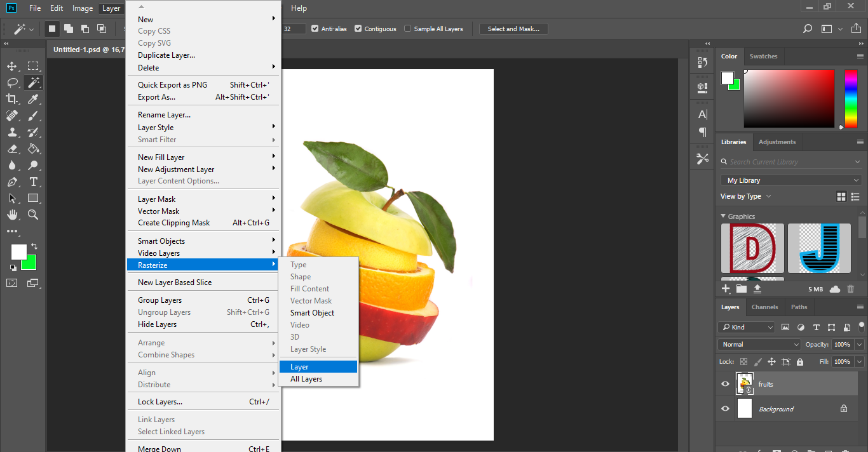
Task: Toggle the Contiguous checkbox
Action: [358, 29]
